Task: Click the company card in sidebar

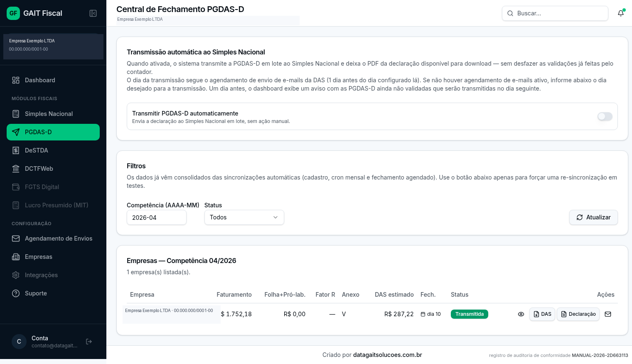Action: (x=53, y=47)
